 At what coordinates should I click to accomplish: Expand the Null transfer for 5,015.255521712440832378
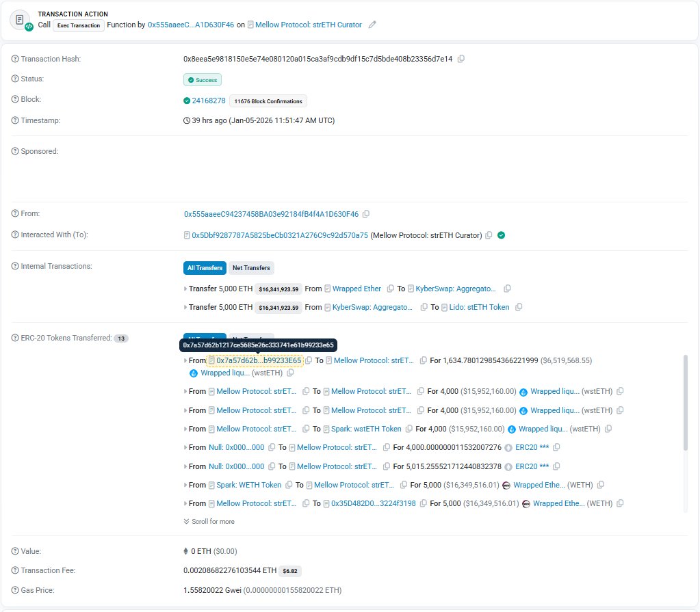pyautogui.click(x=185, y=466)
